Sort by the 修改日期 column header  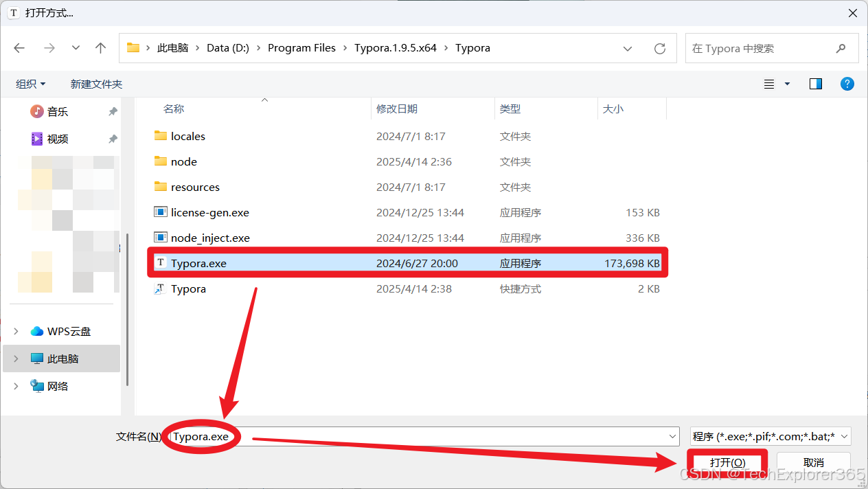point(397,109)
